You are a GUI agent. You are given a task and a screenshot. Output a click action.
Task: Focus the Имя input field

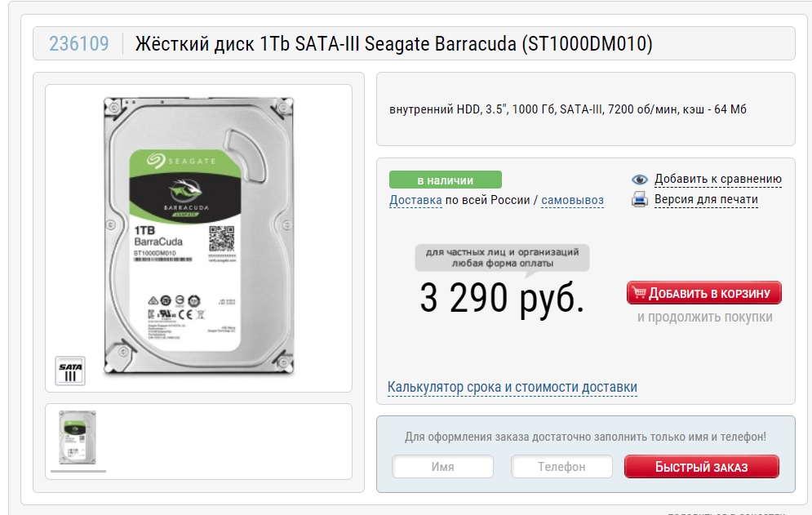(443, 467)
